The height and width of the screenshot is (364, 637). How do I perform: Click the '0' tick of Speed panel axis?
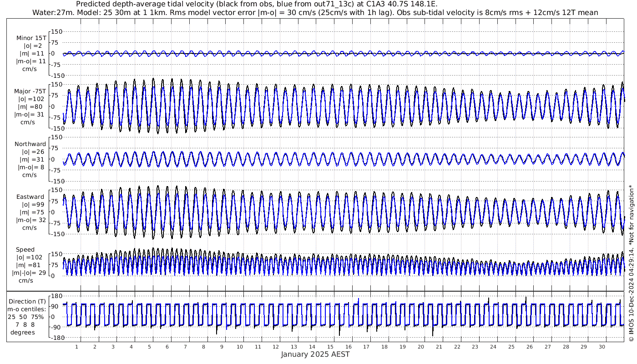(x=53, y=276)
